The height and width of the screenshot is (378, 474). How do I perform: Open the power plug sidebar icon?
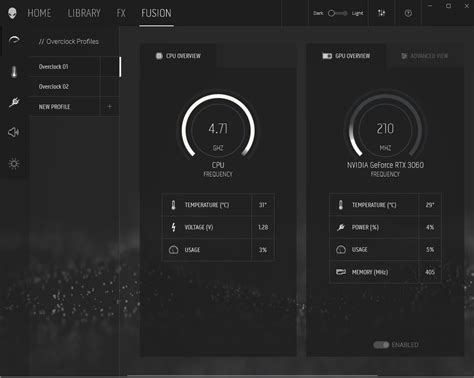[x=14, y=102]
